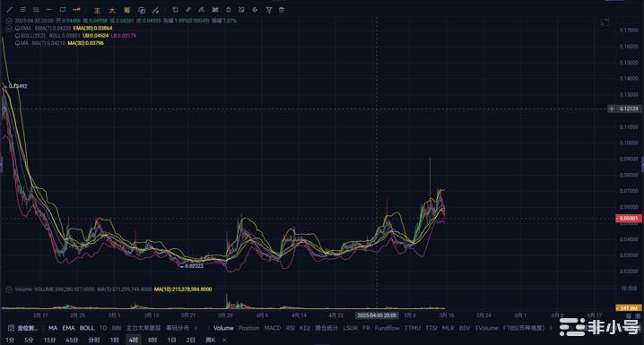
Task: Click the 主 toolbar icon
Action: point(98,10)
